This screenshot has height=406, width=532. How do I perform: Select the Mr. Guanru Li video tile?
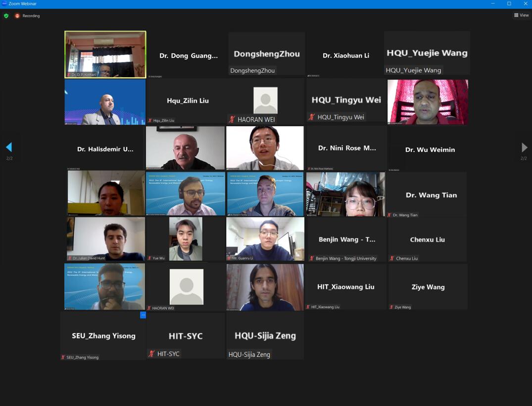point(265,239)
